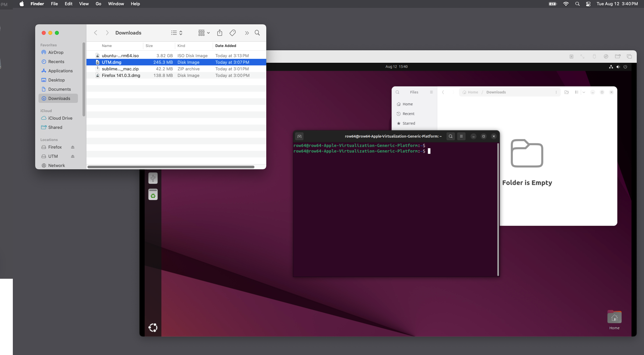The width and height of the screenshot is (644, 355).
Task: Sort Finder list by Size column
Action: click(149, 46)
